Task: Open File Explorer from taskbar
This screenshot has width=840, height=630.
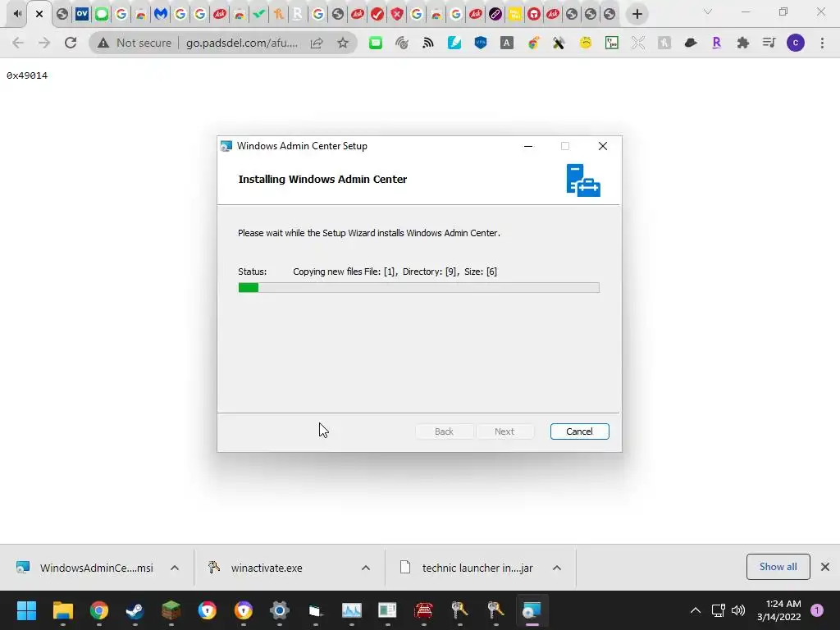Action: [62, 610]
